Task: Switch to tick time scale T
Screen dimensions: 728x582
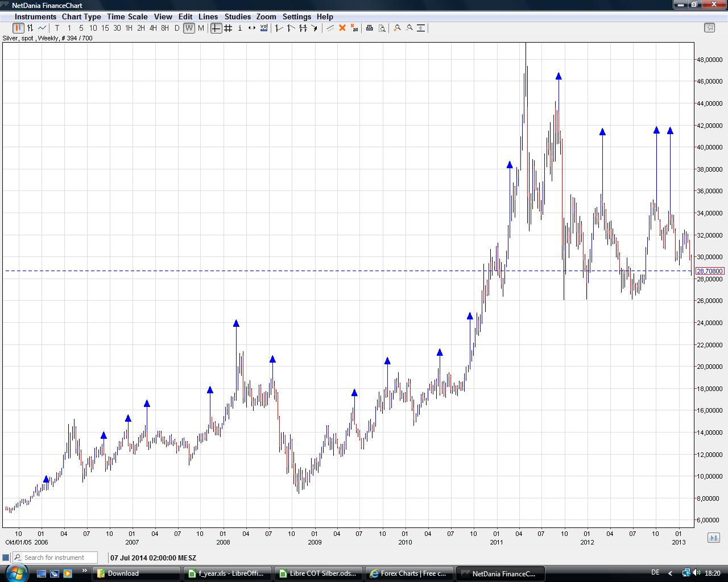Action: click(x=57, y=28)
